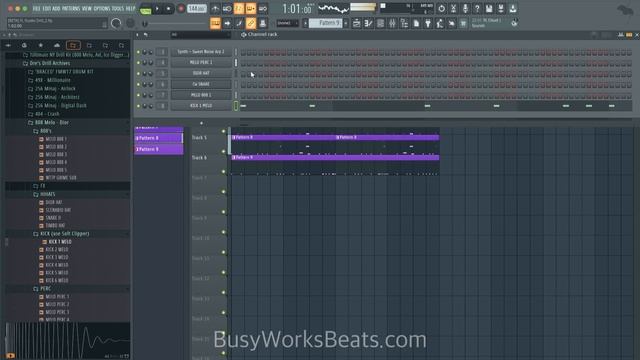
Task: Click the step edit arrow icon
Action: coord(227,23)
